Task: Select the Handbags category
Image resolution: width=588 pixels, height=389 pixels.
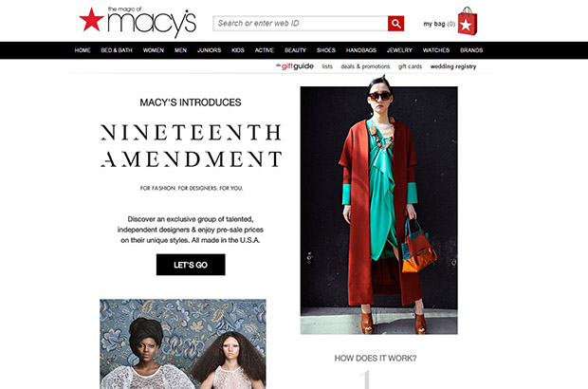Action: [361, 50]
